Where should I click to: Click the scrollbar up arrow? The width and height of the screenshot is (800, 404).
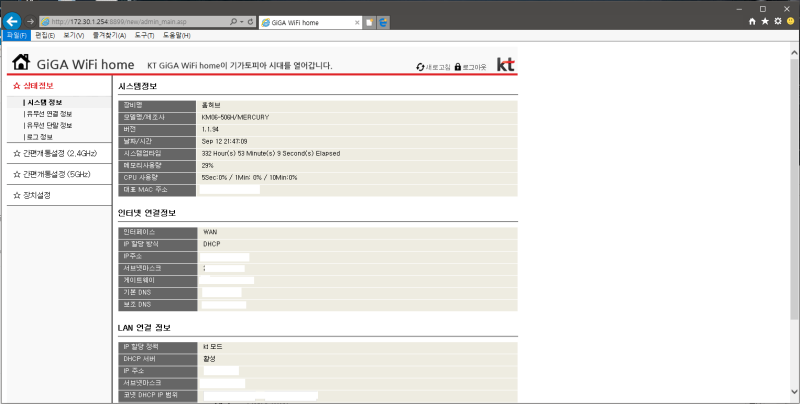[794, 53]
